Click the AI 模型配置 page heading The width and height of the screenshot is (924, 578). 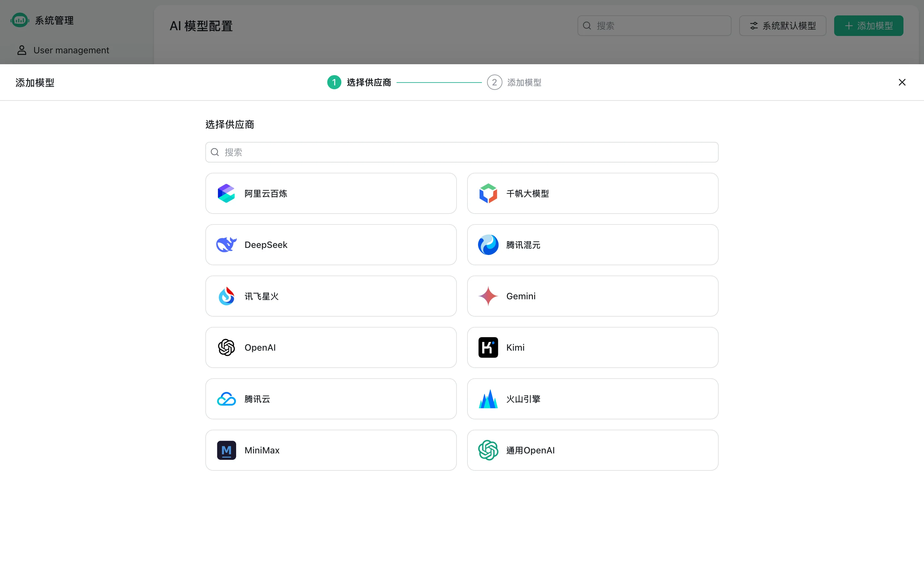pyautogui.click(x=201, y=26)
